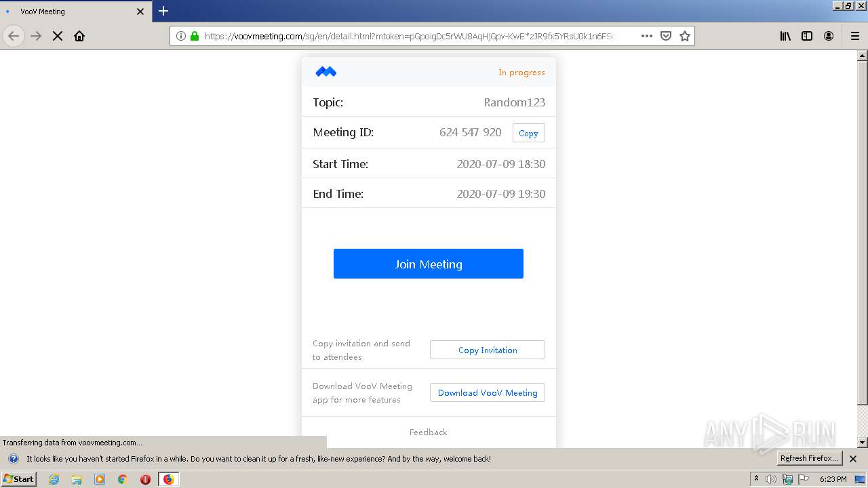This screenshot has height=488, width=868.
Task: Open the Action Center flag icon
Action: (x=804, y=479)
